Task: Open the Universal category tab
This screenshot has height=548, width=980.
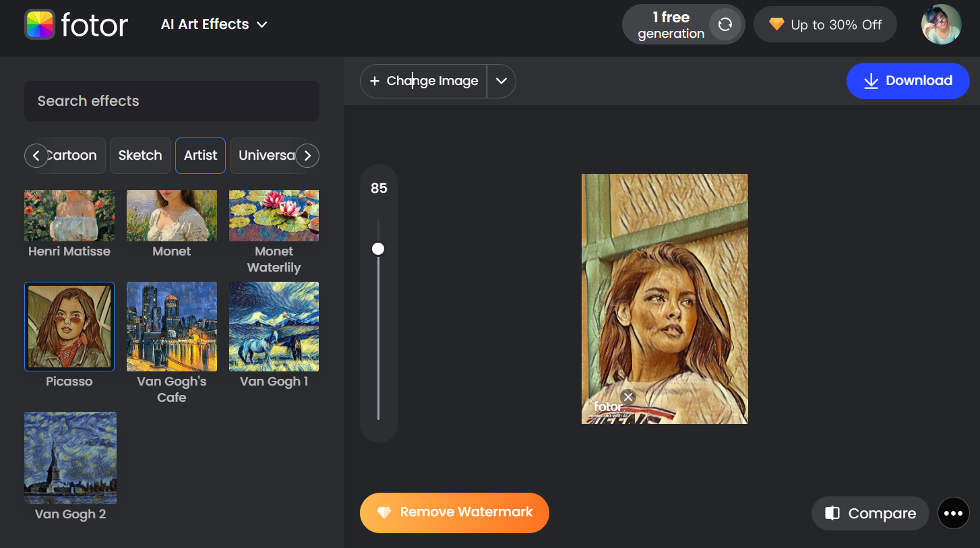Action: [268, 156]
